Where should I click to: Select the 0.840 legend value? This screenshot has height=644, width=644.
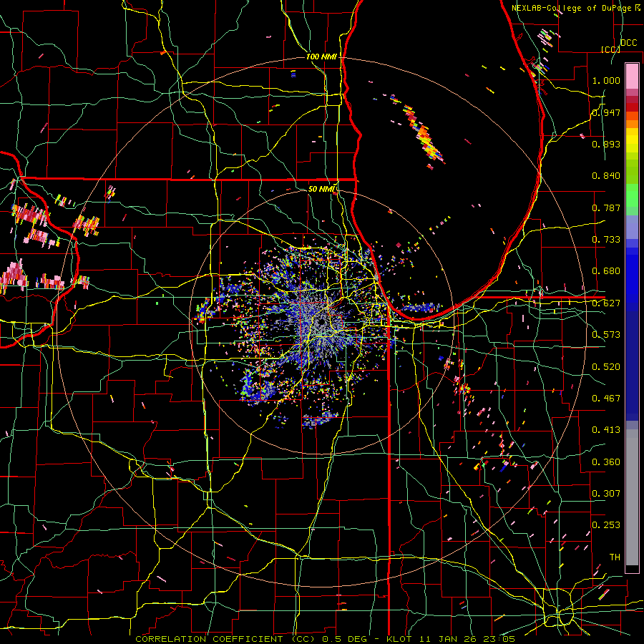(606, 176)
